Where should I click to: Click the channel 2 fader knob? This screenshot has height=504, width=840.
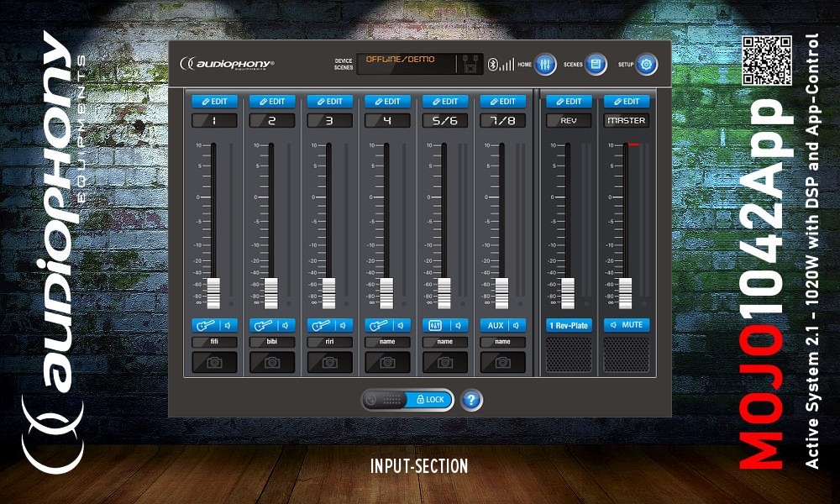(271, 293)
